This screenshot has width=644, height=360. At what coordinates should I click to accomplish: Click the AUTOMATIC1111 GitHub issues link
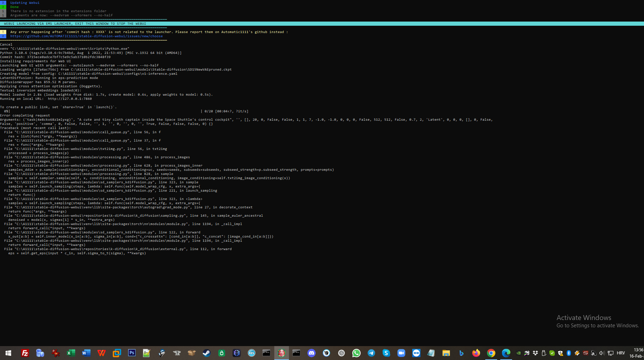click(x=86, y=36)
